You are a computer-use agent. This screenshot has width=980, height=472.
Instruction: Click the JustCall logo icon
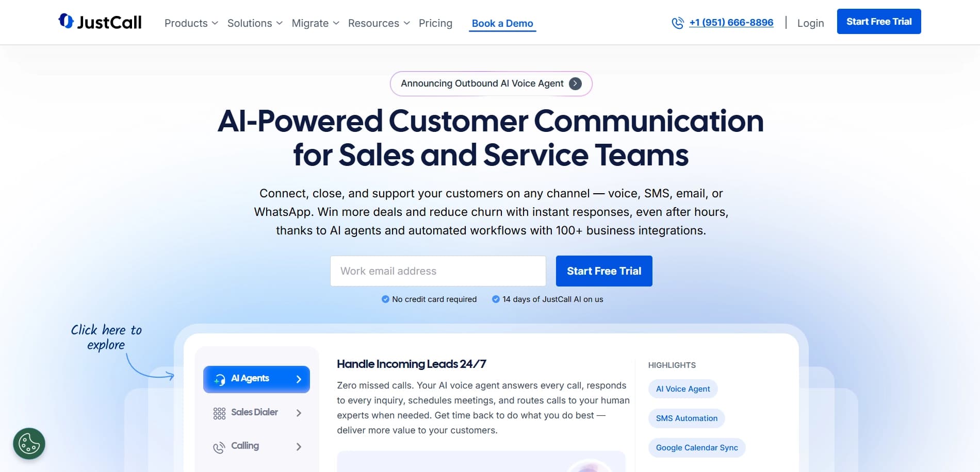coord(66,21)
